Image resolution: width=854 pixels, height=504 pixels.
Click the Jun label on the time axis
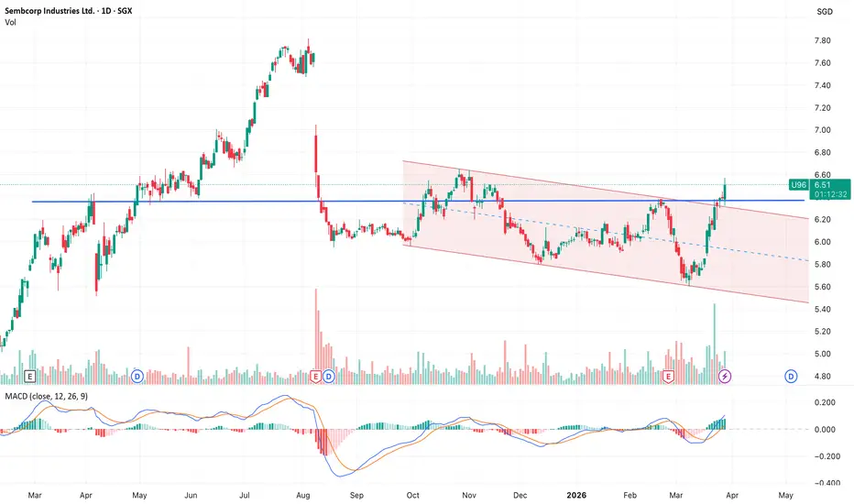point(191,495)
